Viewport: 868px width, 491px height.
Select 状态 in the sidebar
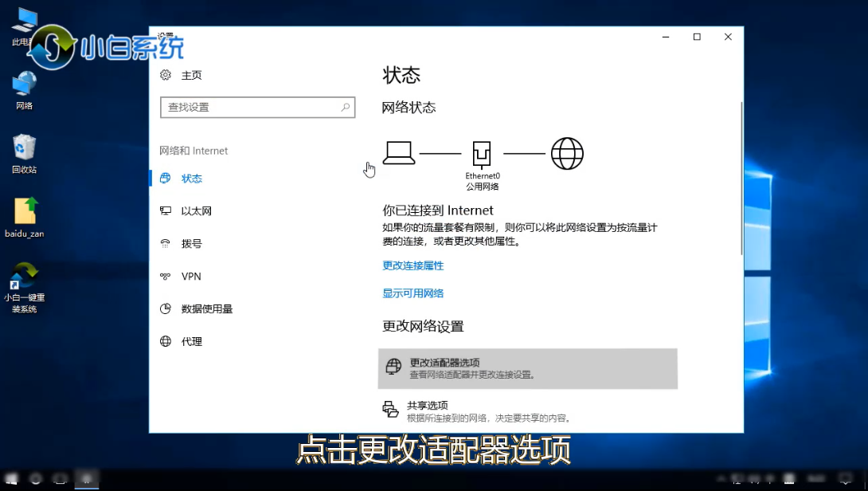192,179
